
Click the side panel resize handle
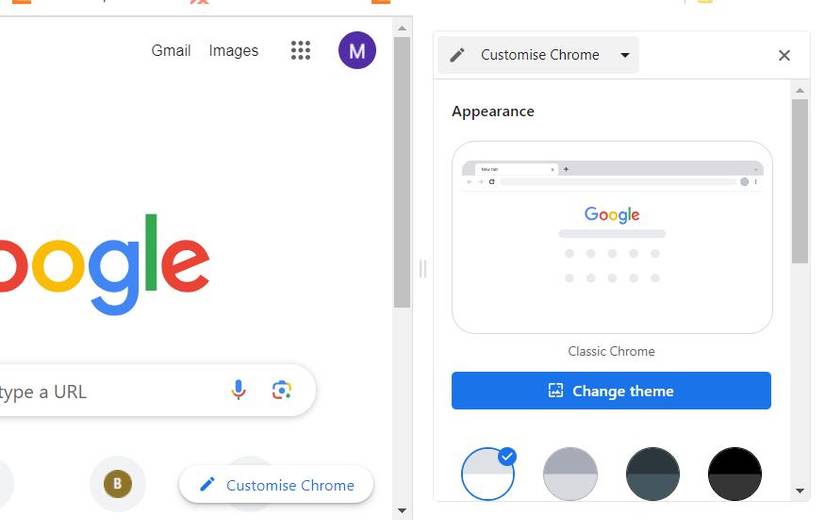pos(423,268)
